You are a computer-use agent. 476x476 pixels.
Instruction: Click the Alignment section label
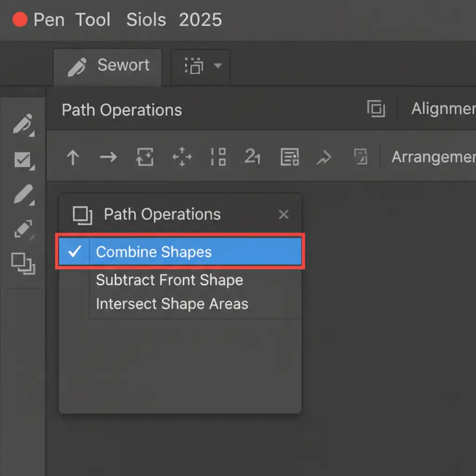443,109
